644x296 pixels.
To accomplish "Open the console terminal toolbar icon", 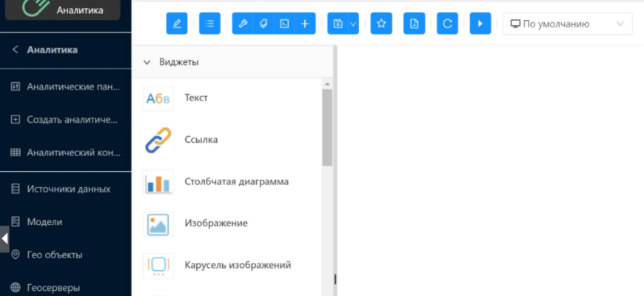I will [x=284, y=24].
